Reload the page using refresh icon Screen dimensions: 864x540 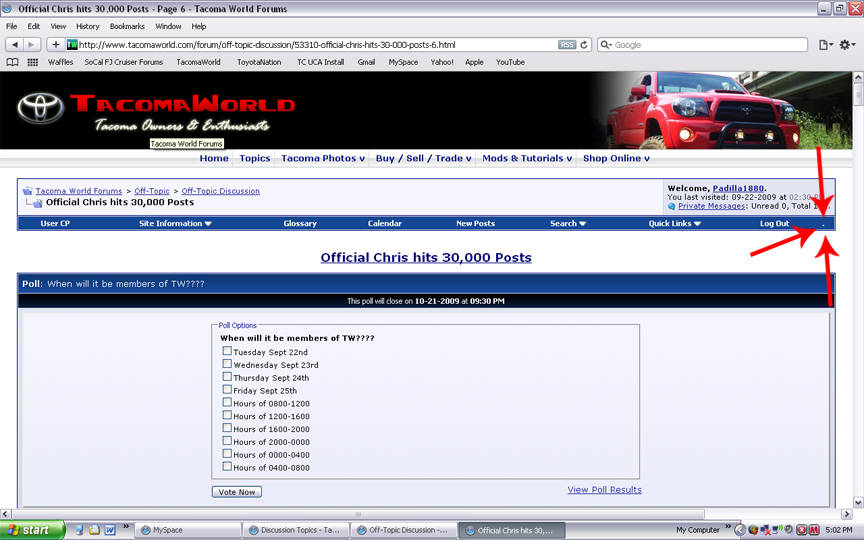pos(584,45)
